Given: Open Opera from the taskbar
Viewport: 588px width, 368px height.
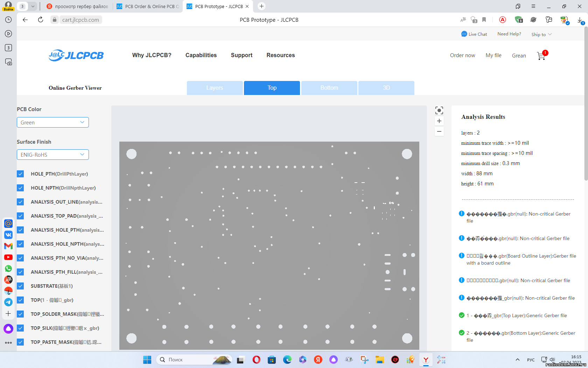Looking at the screenshot, I should [x=257, y=360].
